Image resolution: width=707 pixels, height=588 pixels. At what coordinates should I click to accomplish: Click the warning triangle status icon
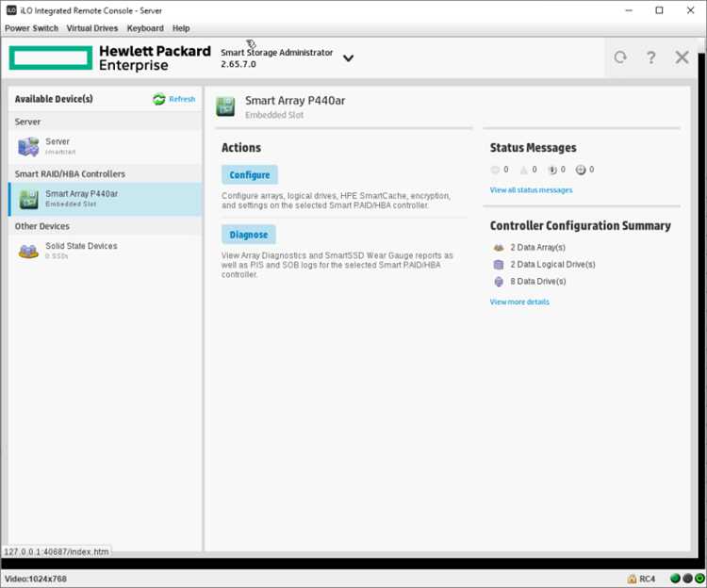tap(523, 170)
